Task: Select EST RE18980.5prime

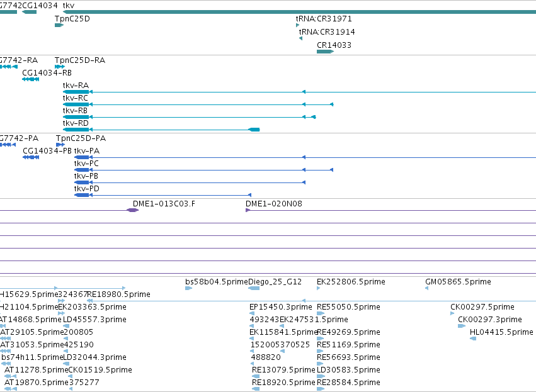Action: click(x=119, y=294)
